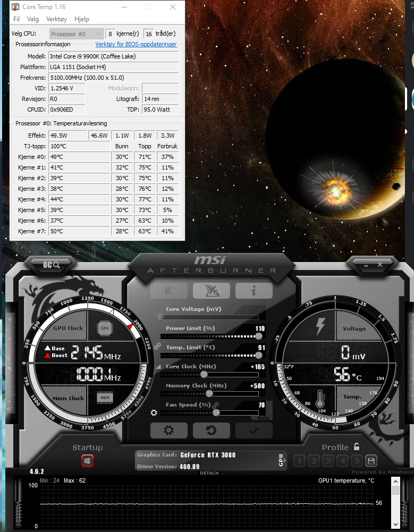Click the Memory Clock slider handle
The width and height of the screenshot is (414, 532).
209,394
